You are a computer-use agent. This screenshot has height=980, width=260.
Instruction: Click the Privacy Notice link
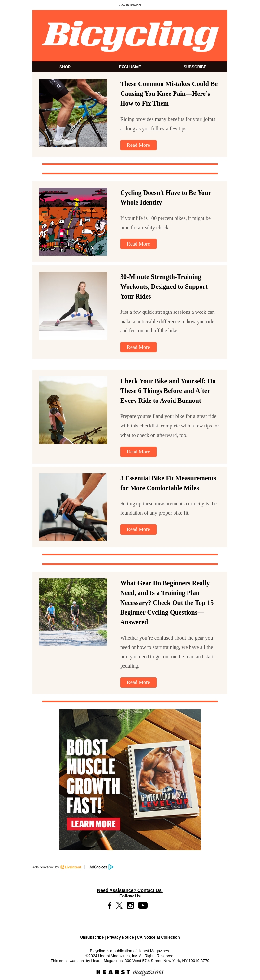(120, 937)
